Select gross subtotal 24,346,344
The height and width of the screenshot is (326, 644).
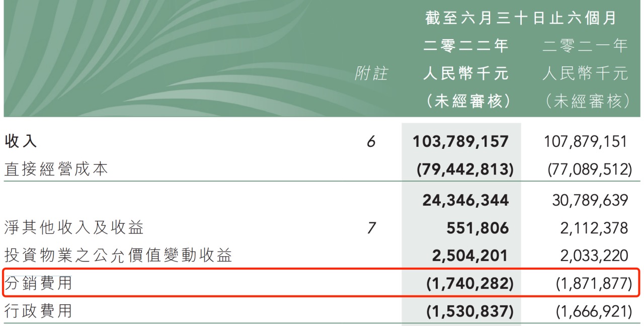466,201
